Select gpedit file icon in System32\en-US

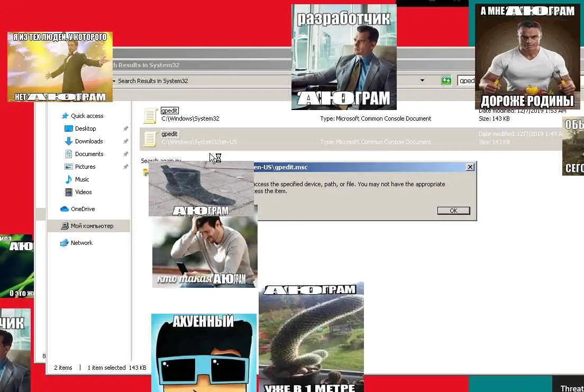tap(150, 139)
